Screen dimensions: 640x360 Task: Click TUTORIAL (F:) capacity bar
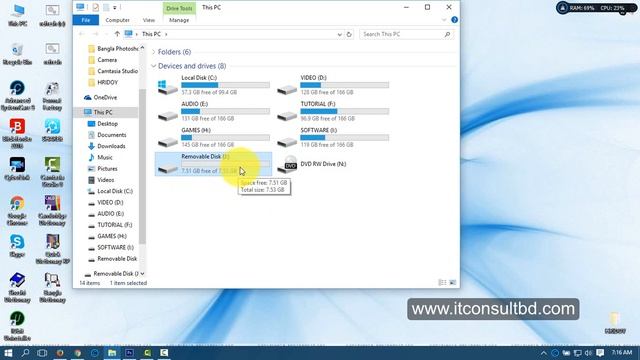point(344,111)
